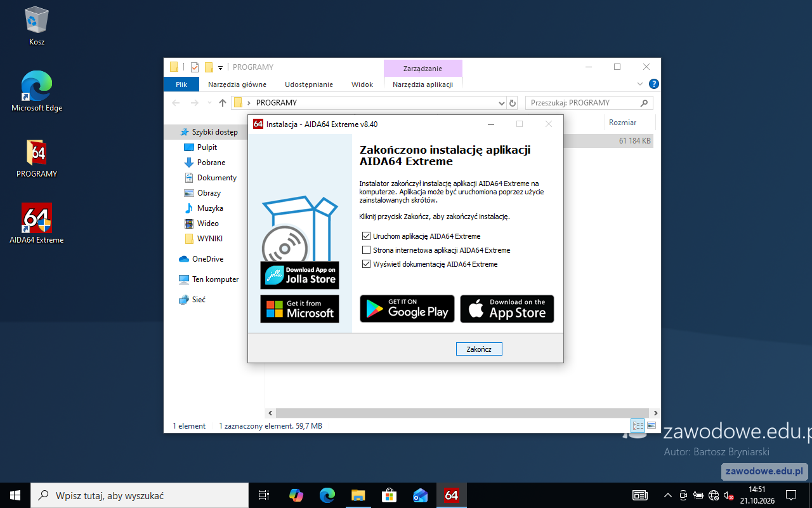Switch to the Narzędzia główne ribbon tab
Viewport: 812px width, 508px height.
237,84
